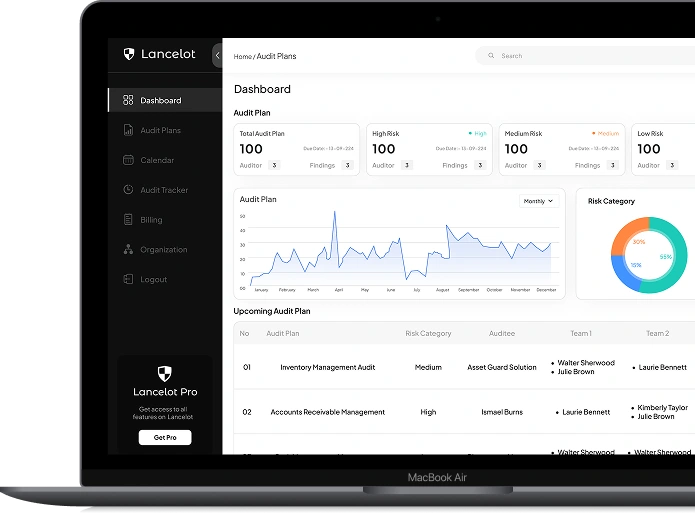Click the Billing document icon

[128, 220]
